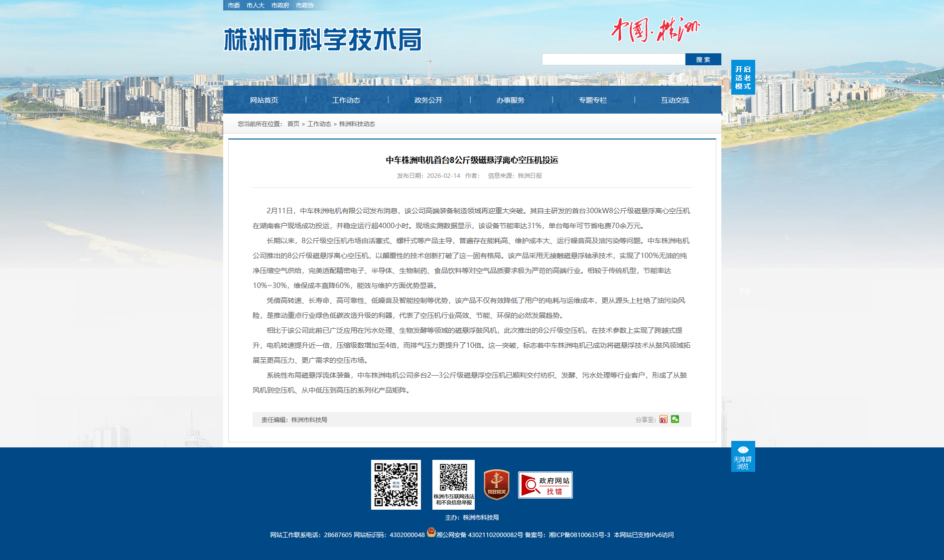This screenshot has width=944, height=560.
Task: Click into the search input field
Action: click(613, 60)
